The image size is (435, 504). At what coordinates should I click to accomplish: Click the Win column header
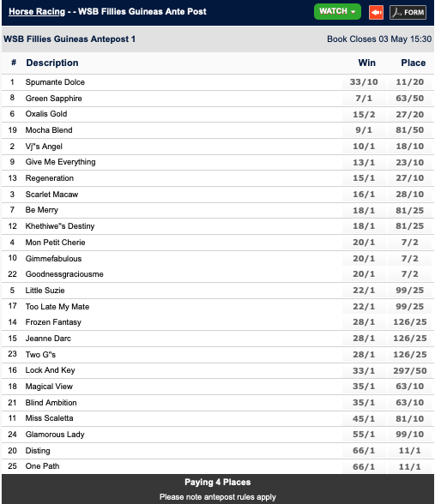point(367,63)
